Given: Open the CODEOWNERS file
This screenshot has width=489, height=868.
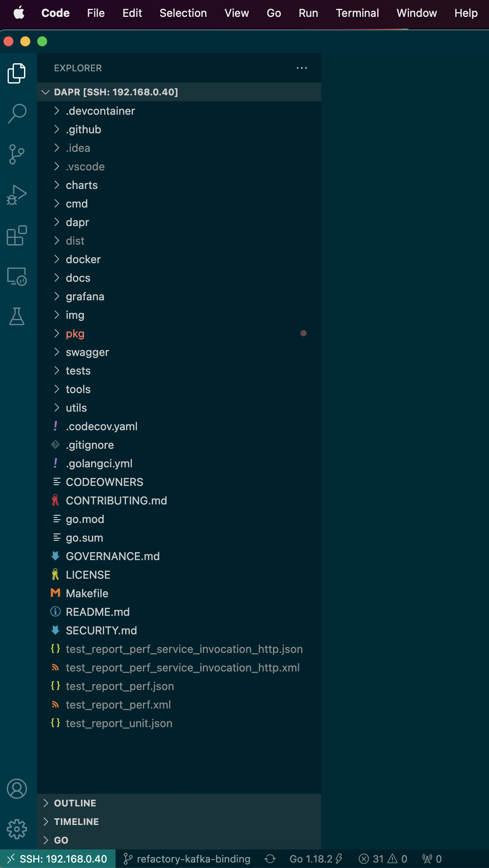Looking at the screenshot, I should (179, 482).
